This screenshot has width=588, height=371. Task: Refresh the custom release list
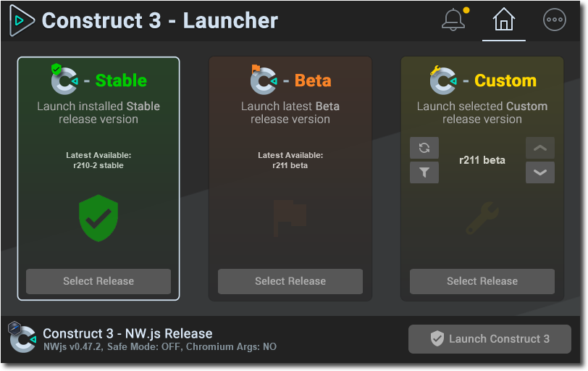point(424,148)
